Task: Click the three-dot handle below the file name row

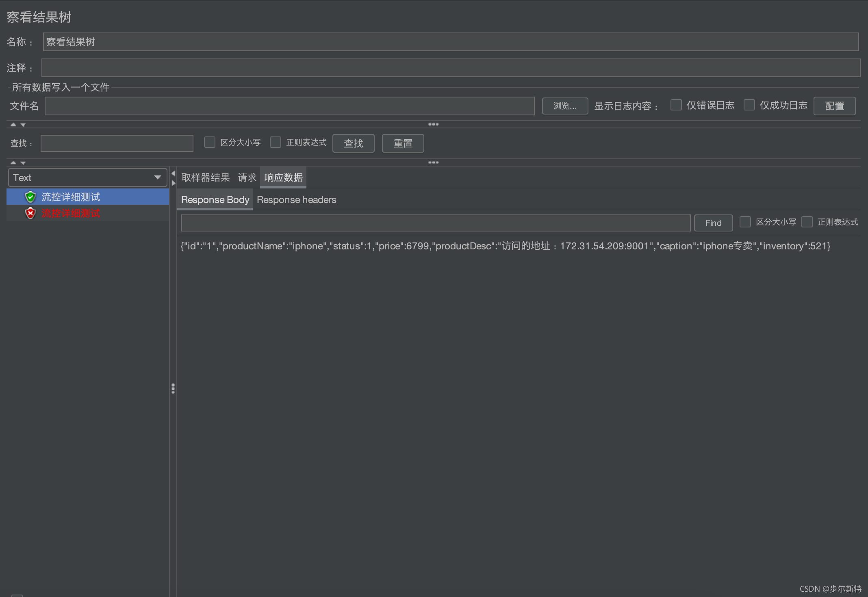Action: pos(433,124)
